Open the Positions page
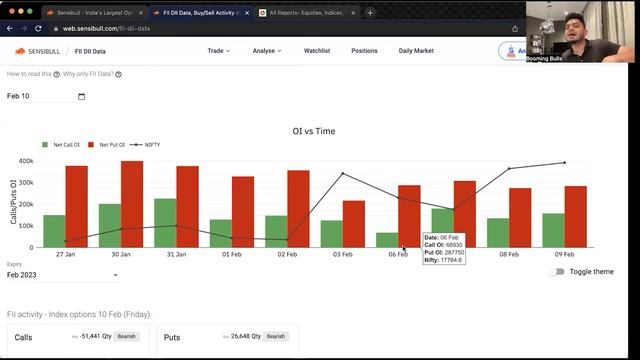The width and height of the screenshot is (640, 360). coord(364,51)
